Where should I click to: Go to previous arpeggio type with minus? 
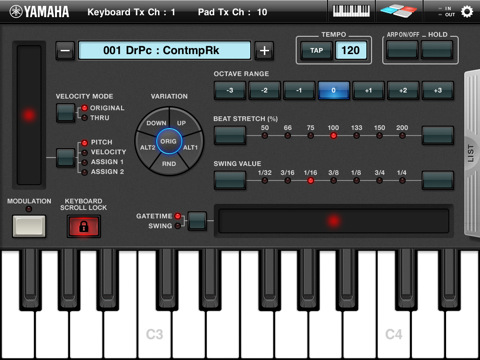[65, 51]
